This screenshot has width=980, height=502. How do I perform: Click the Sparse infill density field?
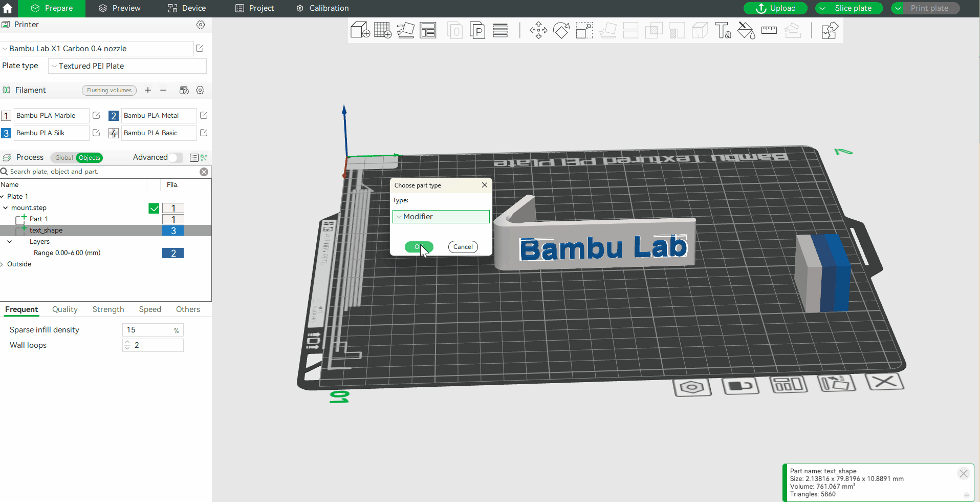[x=153, y=330]
